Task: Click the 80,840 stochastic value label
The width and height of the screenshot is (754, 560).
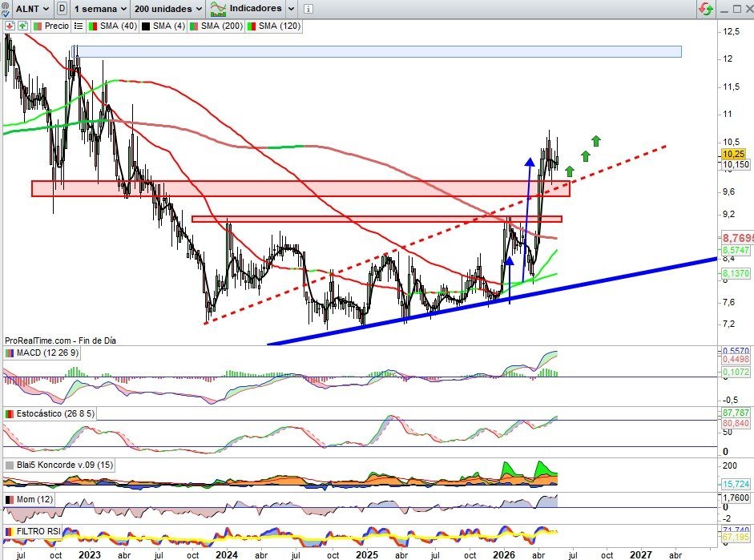Action: click(736, 423)
